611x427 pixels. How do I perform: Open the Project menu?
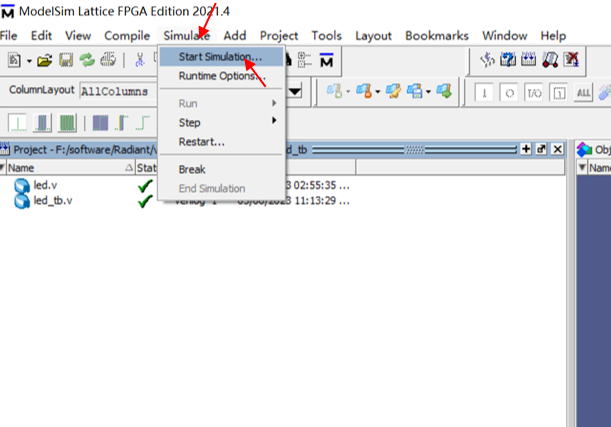pyautogui.click(x=279, y=36)
